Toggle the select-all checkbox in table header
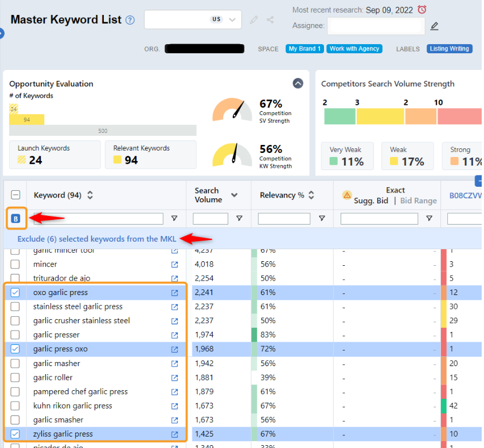 pos(16,195)
